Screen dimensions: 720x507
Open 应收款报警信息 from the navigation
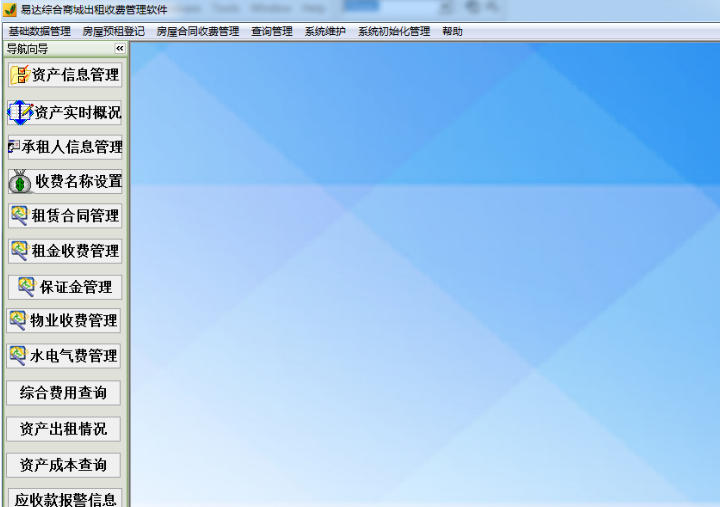65,498
